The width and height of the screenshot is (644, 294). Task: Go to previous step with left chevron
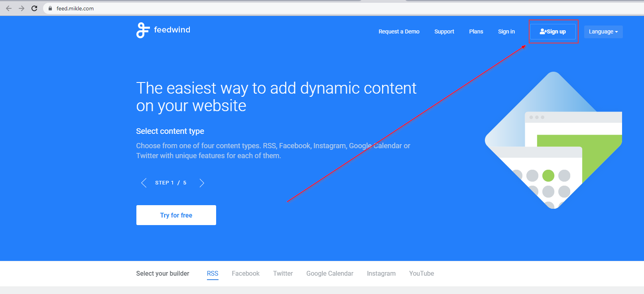144,183
